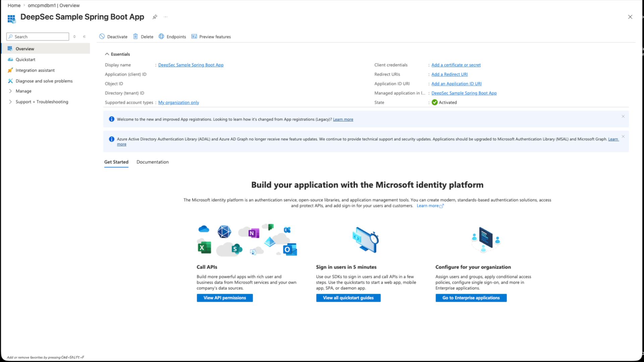Click the Deactivate toolbar button
This screenshot has width=644, height=362.
point(113,37)
